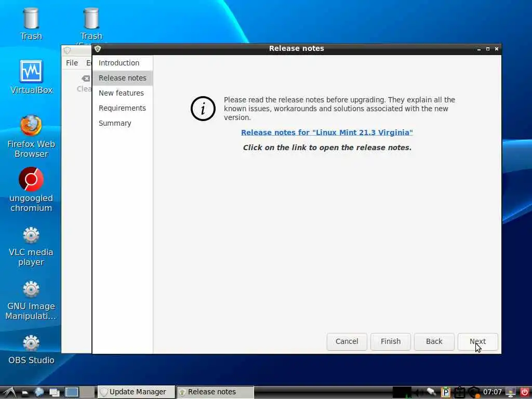Click the battery tray icon
532x399 pixels.
[x=460, y=392]
